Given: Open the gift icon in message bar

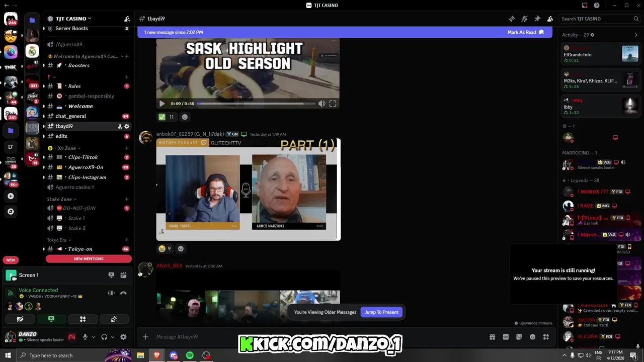Looking at the screenshot, I should coord(492,337).
